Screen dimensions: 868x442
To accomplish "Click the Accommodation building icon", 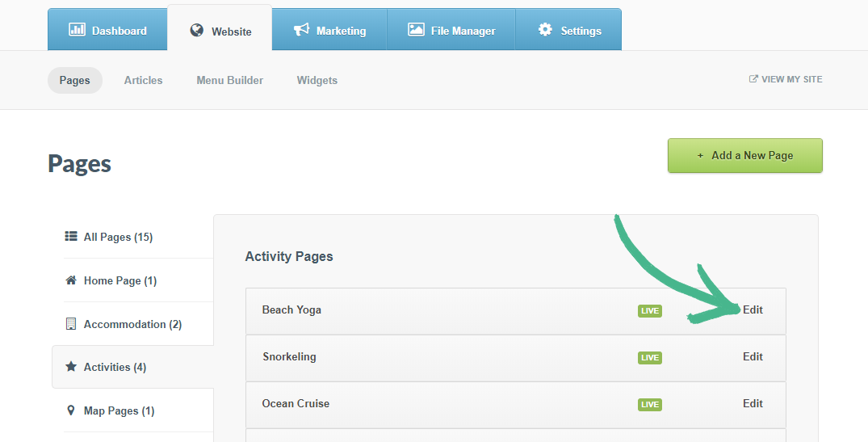I will [x=71, y=324].
